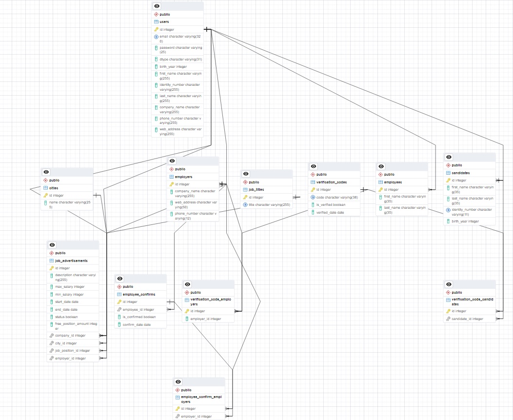Click the foreign key icon beside employer_id in employee_confirm_employers

point(178,416)
